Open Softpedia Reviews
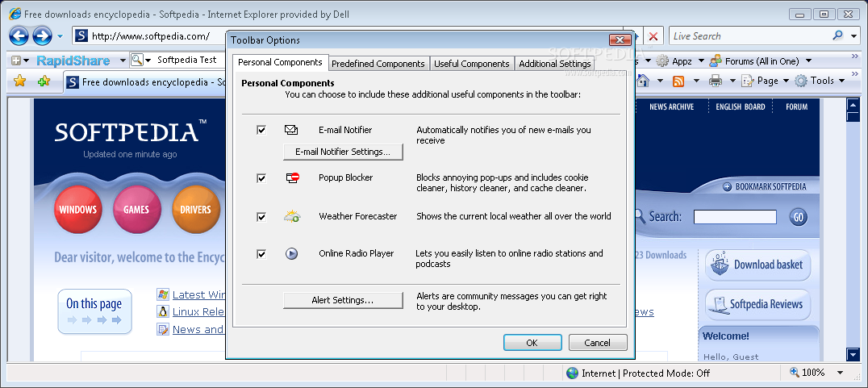 tap(757, 304)
